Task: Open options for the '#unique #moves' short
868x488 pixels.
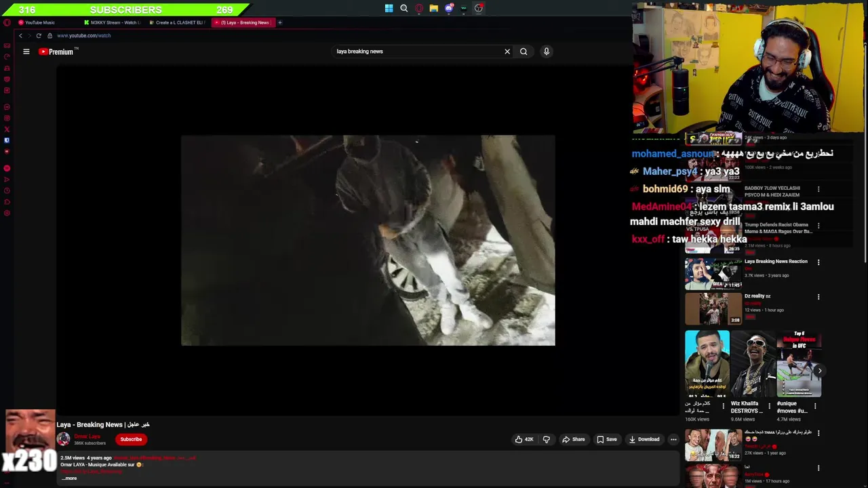Action: click(x=815, y=406)
